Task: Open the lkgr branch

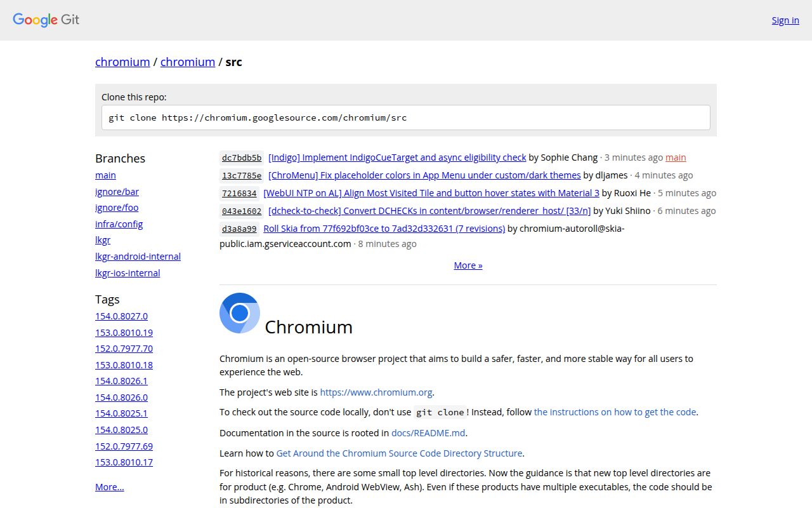Action: pos(103,240)
